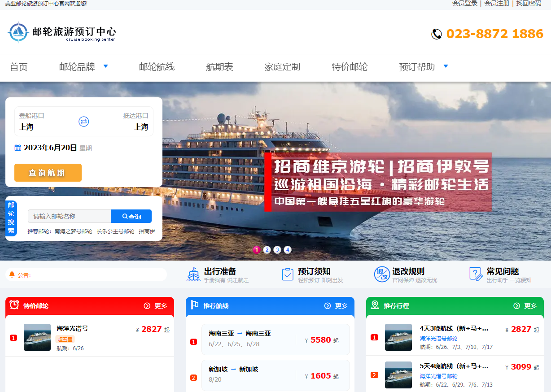Viewport: 551px width, 392px height.
Task: Click 更多 in 特价邮轮 panel
Action: click(161, 306)
